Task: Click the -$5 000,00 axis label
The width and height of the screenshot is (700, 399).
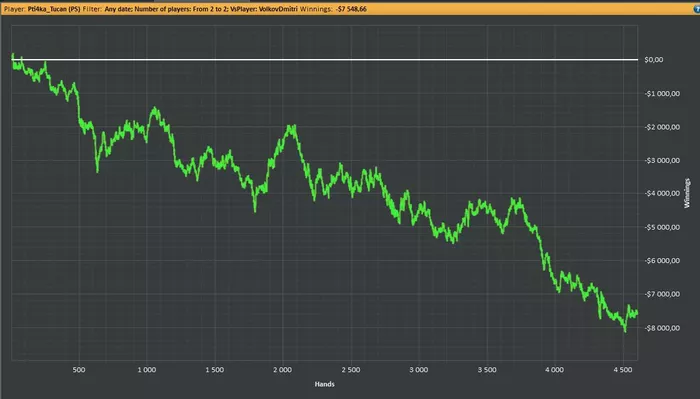Action: pos(662,228)
